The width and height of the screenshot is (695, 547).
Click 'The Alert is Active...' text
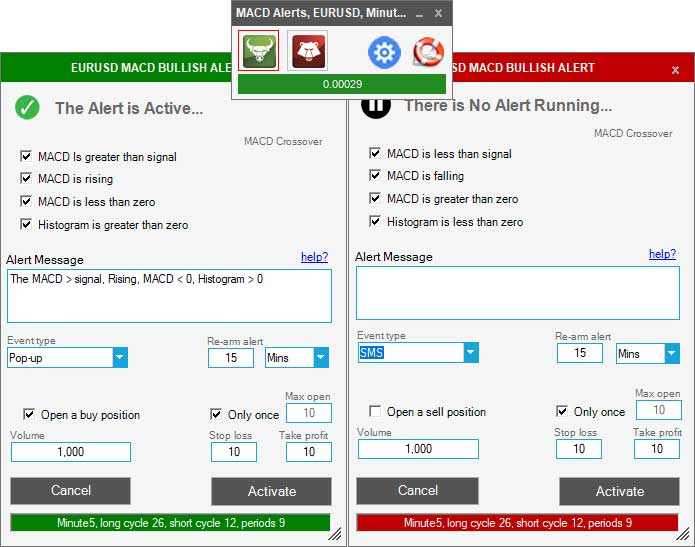pyautogui.click(x=129, y=108)
